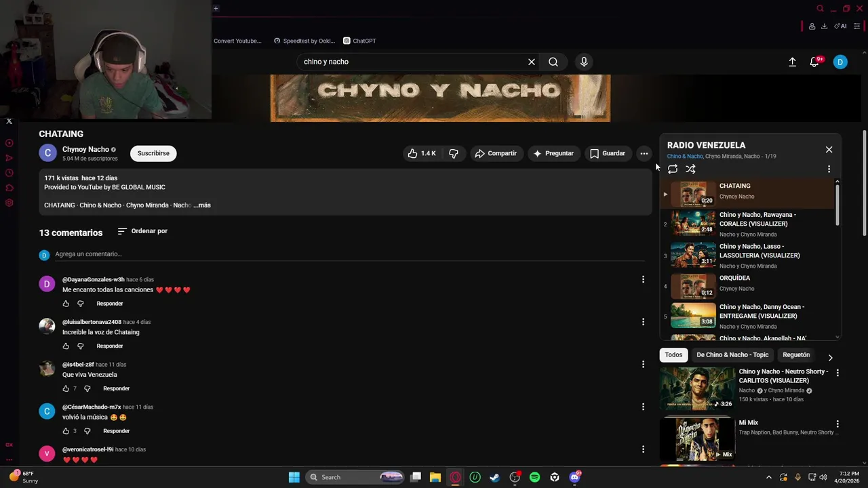The image size is (868, 488).
Task: Open Steam from the taskbar
Action: click(494, 477)
